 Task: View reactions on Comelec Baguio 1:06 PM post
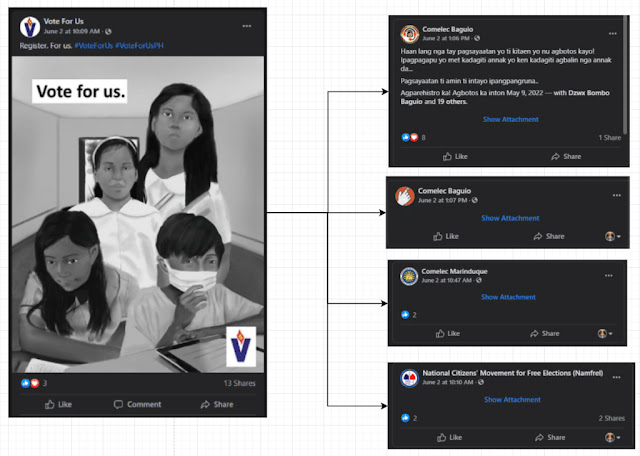coord(413,138)
